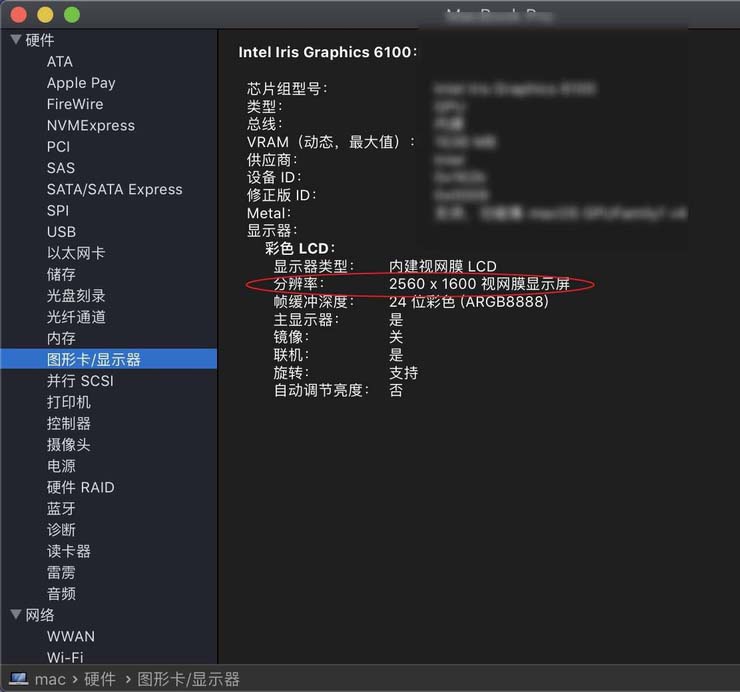740x692 pixels.
Task: Click the laptop icon in path bar
Action: (x=19, y=679)
